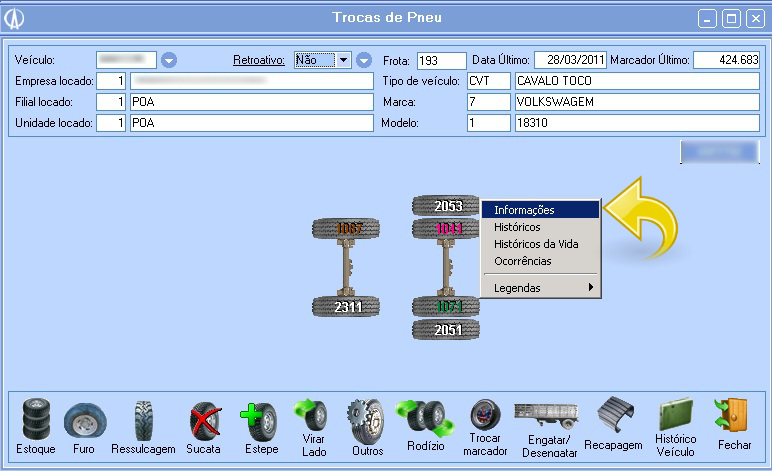Select tire 2311 on front axle

348,307
